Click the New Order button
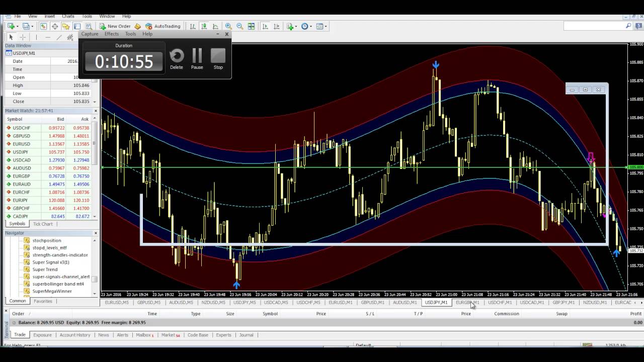644x362 pixels. pos(114,26)
